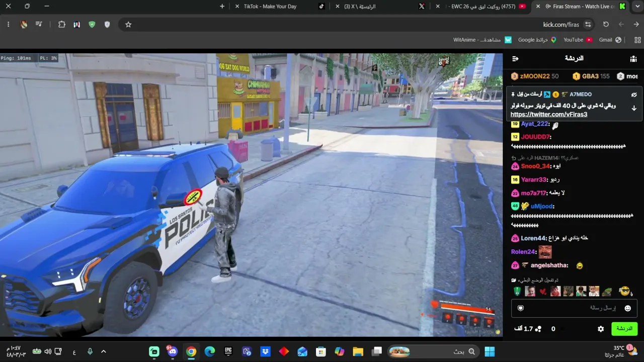Hide the pinned message from A7MEDO
The height and width of the screenshot is (362, 644).
(634, 95)
